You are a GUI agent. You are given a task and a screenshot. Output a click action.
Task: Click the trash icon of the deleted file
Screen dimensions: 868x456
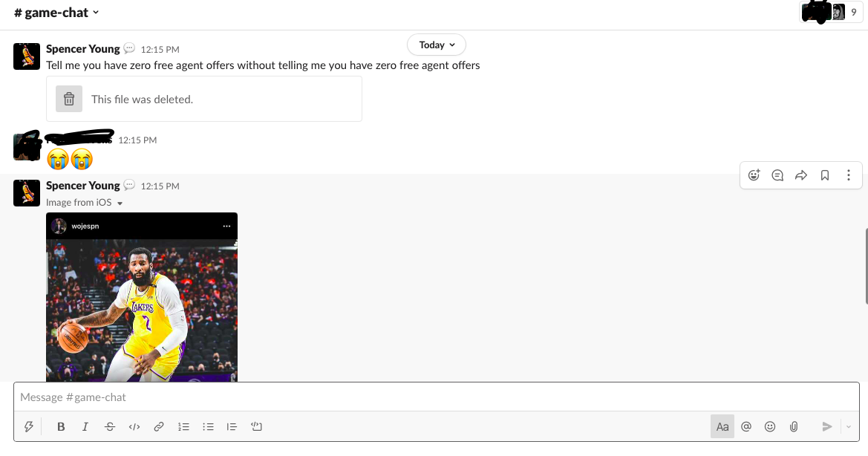[x=69, y=99]
